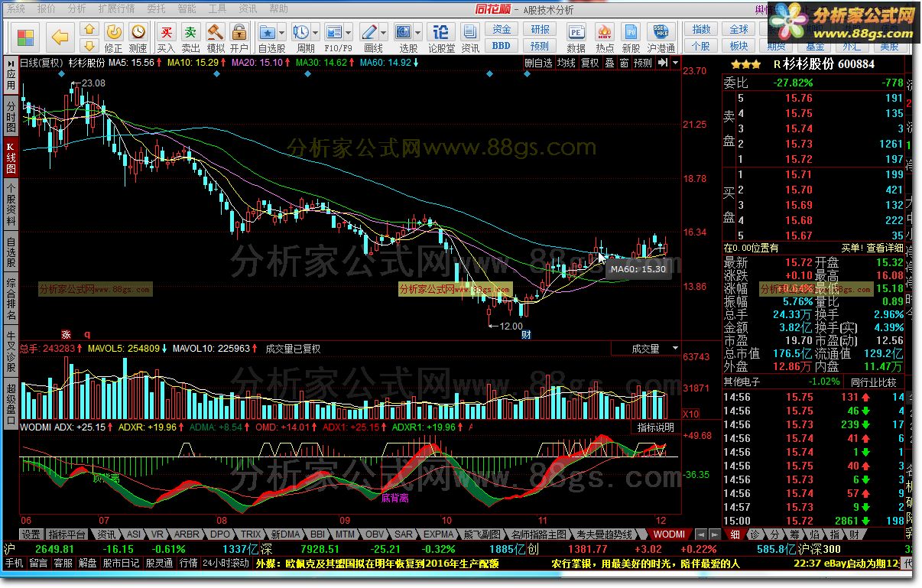The image size is (922, 588).
Task: Open the 选股 stock picker icon
Action: (403, 32)
